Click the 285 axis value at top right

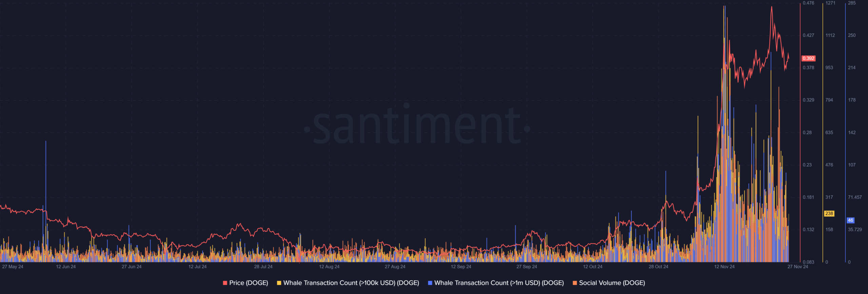click(x=852, y=3)
